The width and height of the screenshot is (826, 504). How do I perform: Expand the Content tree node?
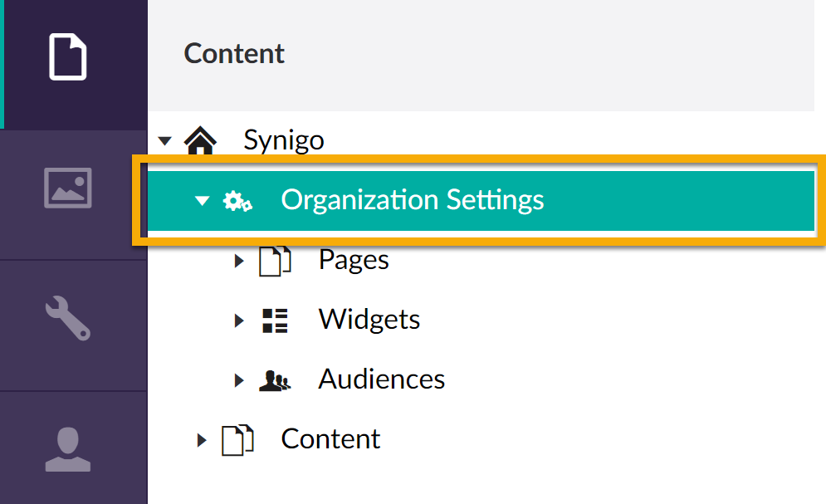(202, 440)
